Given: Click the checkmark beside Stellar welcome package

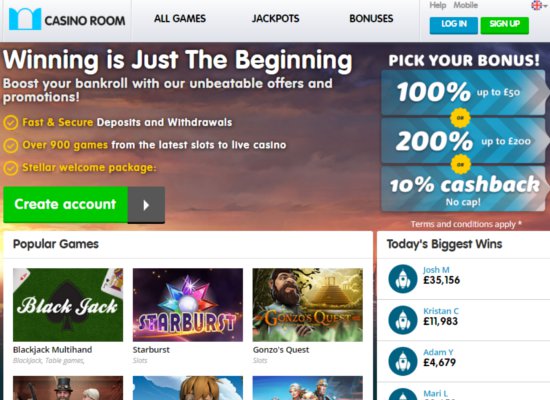Looking at the screenshot, I should pos(11,168).
